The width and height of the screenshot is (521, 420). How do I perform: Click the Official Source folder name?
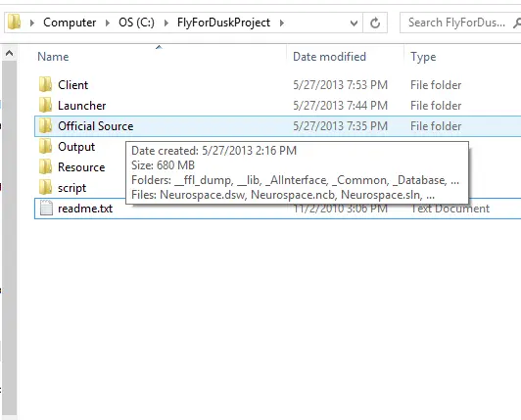96,126
